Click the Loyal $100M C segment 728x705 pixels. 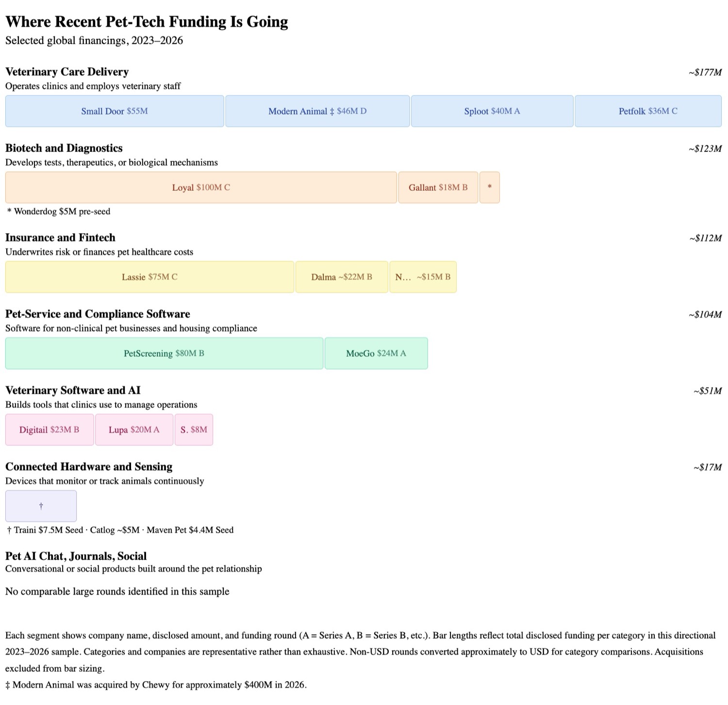pyautogui.click(x=201, y=187)
